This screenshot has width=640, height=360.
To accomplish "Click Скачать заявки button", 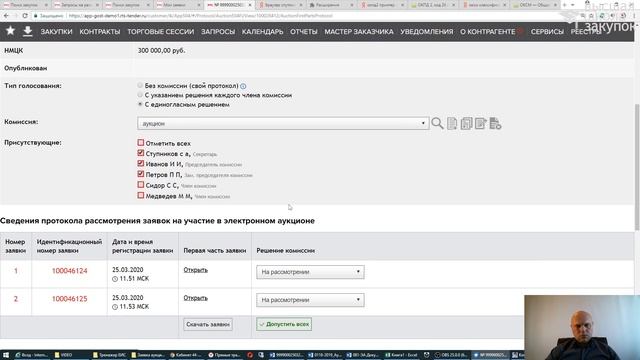I will pyautogui.click(x=208, y=324).
